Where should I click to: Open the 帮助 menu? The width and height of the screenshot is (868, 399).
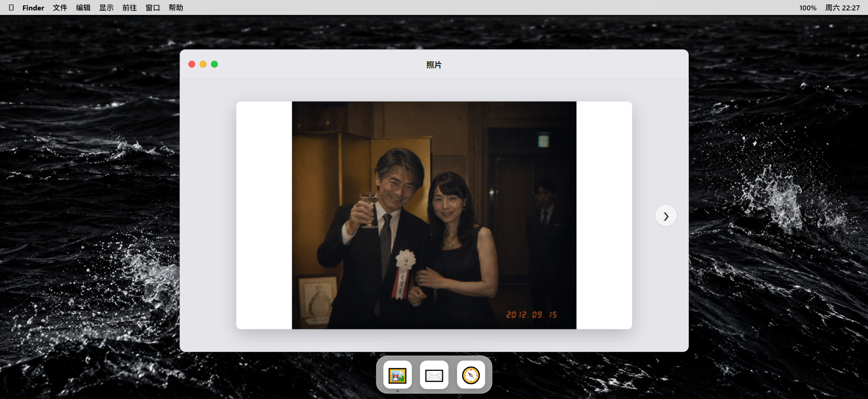pyautogui.click(x=176, y=8)
